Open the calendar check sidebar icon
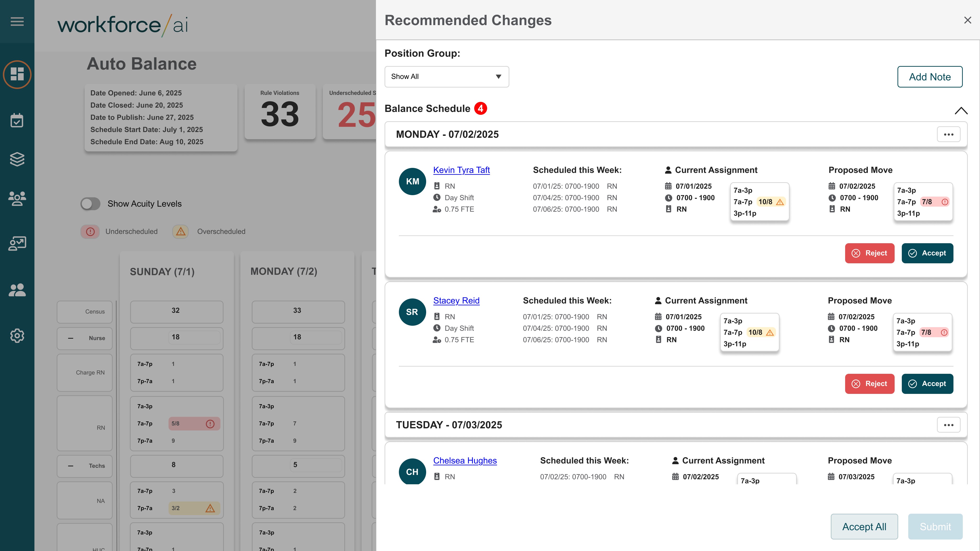 point(17,121)
